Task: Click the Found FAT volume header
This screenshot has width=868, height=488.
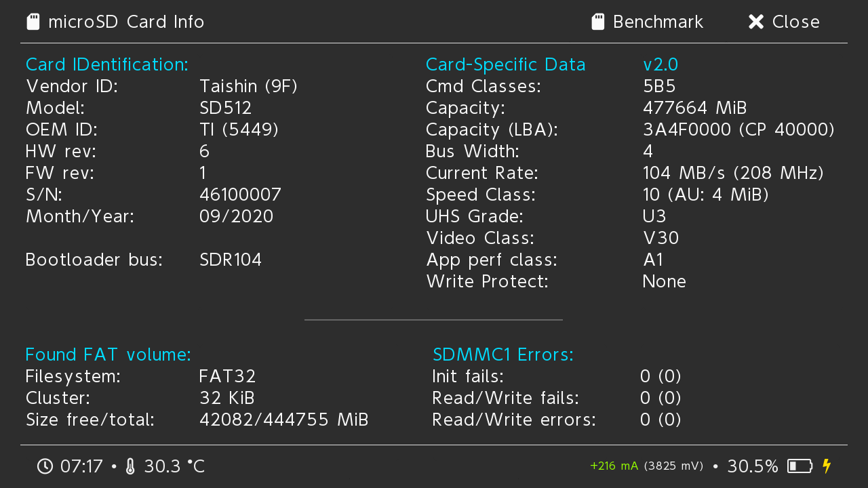Action: coord(108,354)
